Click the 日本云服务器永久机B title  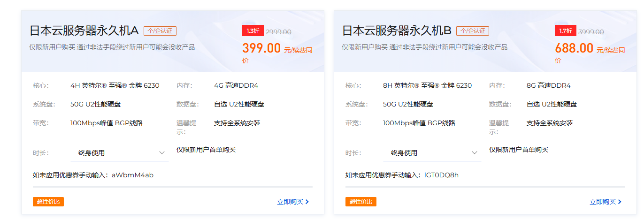[x=397, y=31]
